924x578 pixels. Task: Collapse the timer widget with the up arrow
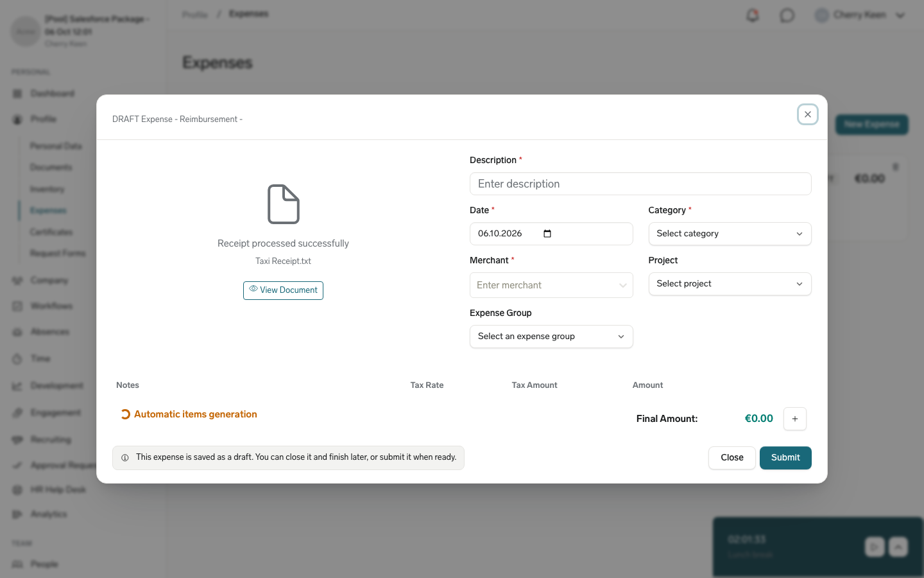[898, 547]
